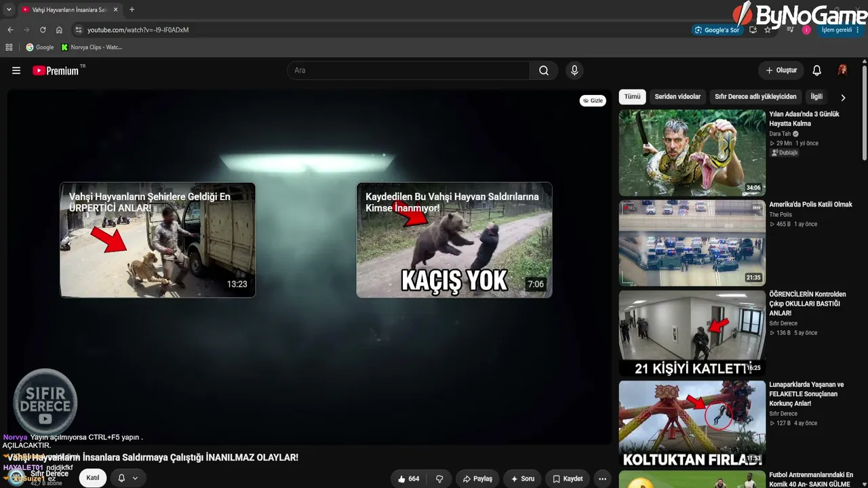Open the İşlem gerekli Chrome menu

pos(840,30)
